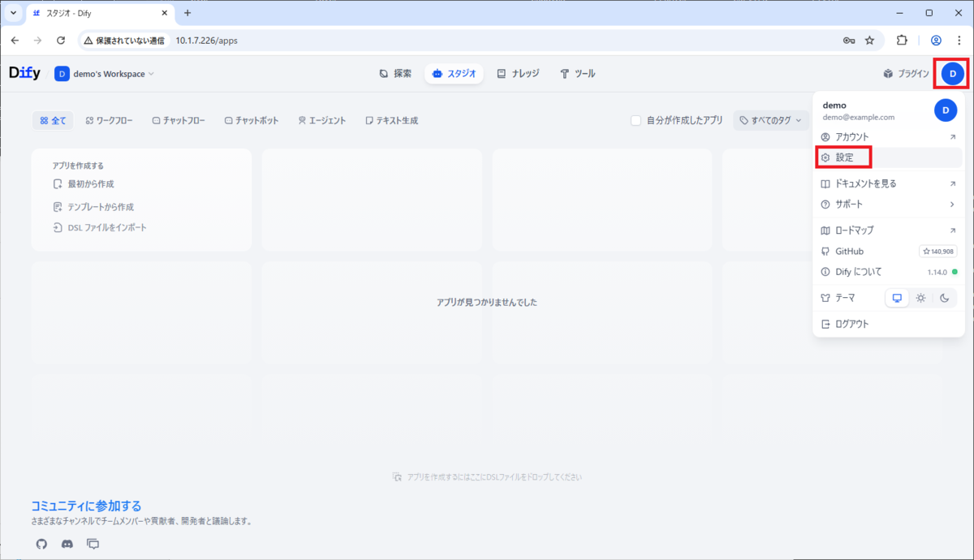Screen dimensions: 974x560
Task: Click the blue D workspace icon
Action: (x=62, y=74)
